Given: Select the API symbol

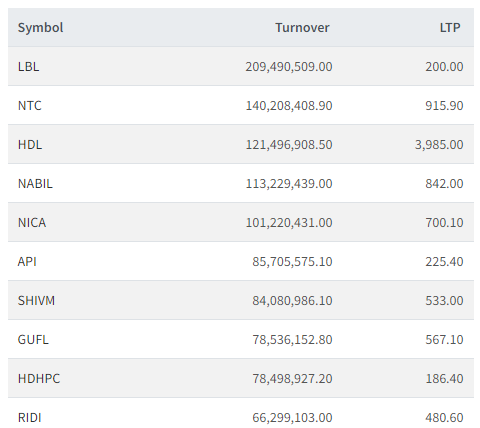Looking at the screenshot, I should [x=27, y=262].
